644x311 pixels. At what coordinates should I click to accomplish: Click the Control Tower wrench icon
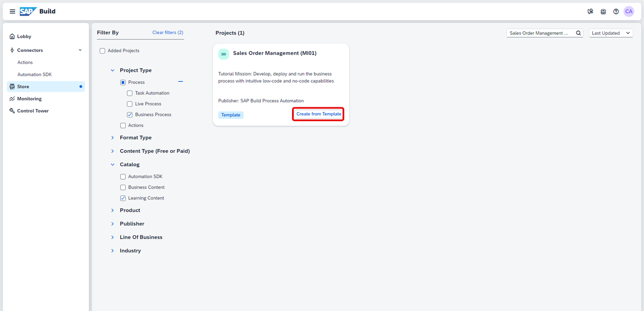click(12, 111)
